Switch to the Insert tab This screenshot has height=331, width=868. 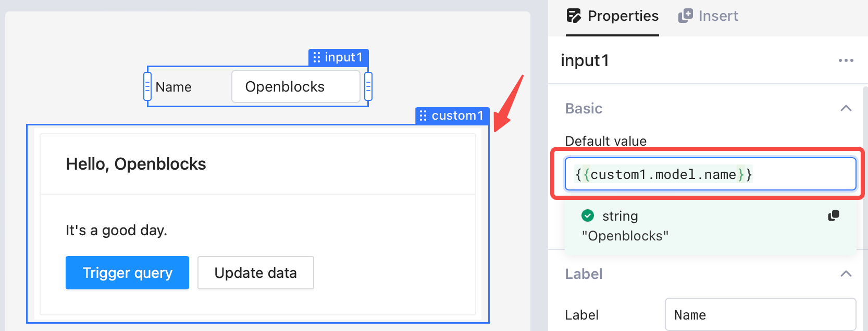pyautogui.click(x=708, y=17)
